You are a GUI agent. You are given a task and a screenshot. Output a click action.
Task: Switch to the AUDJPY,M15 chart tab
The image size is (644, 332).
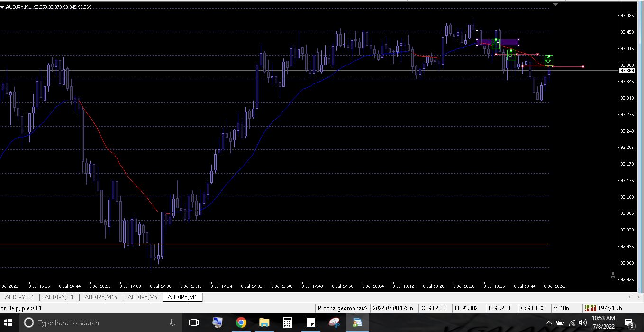pyautogui.click(x=101, y=297)
